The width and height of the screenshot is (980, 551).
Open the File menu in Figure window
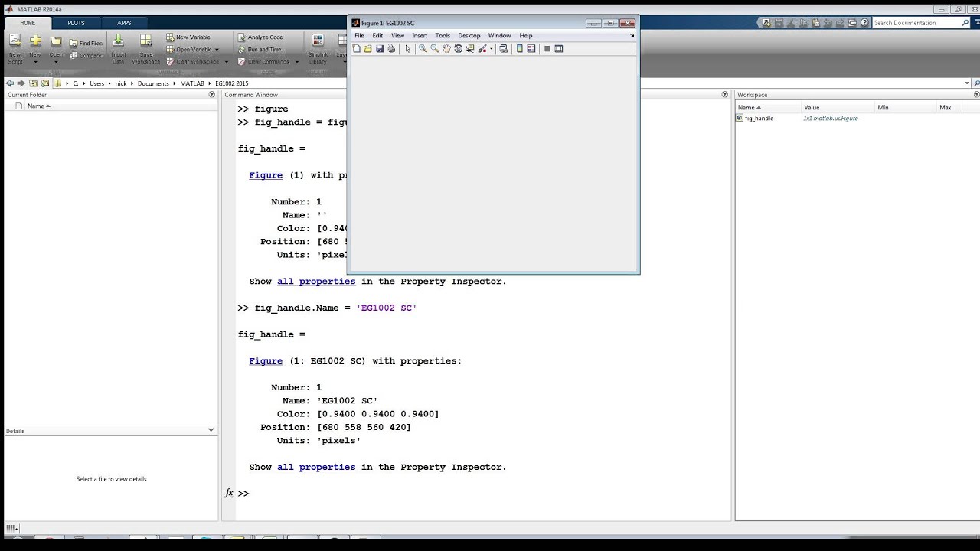359,36
